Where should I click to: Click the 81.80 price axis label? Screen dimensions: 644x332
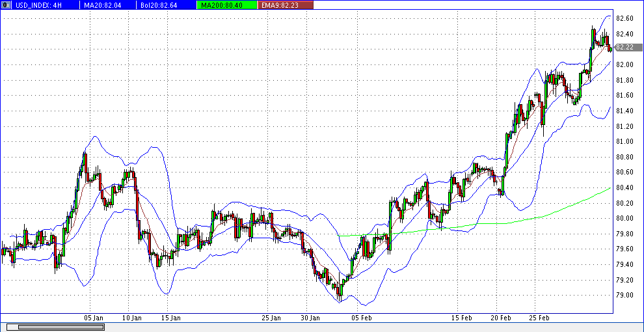click(x=624, y=79)
